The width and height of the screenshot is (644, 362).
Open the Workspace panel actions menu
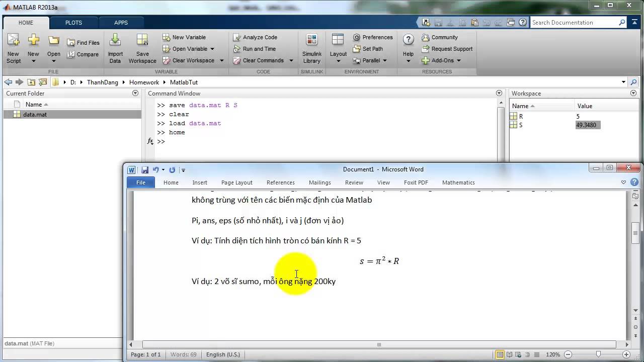pyautogui.click(x=633, y=93)
